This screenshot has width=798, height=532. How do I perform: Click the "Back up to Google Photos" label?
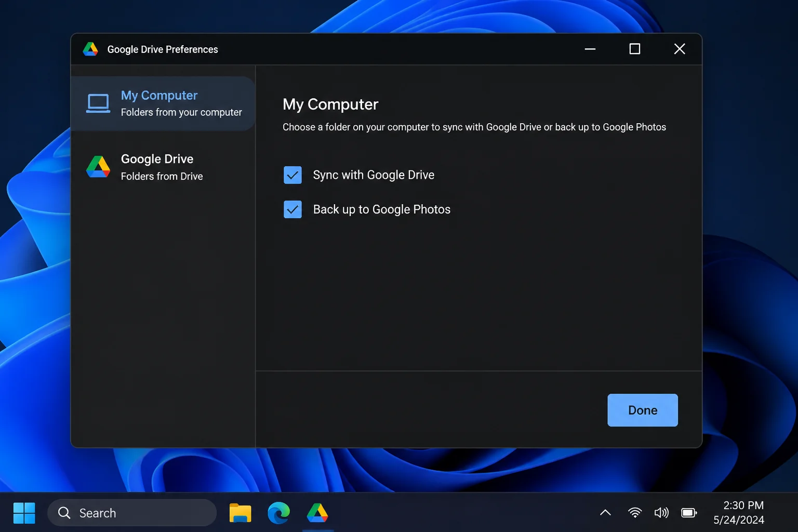click(382, 209)
